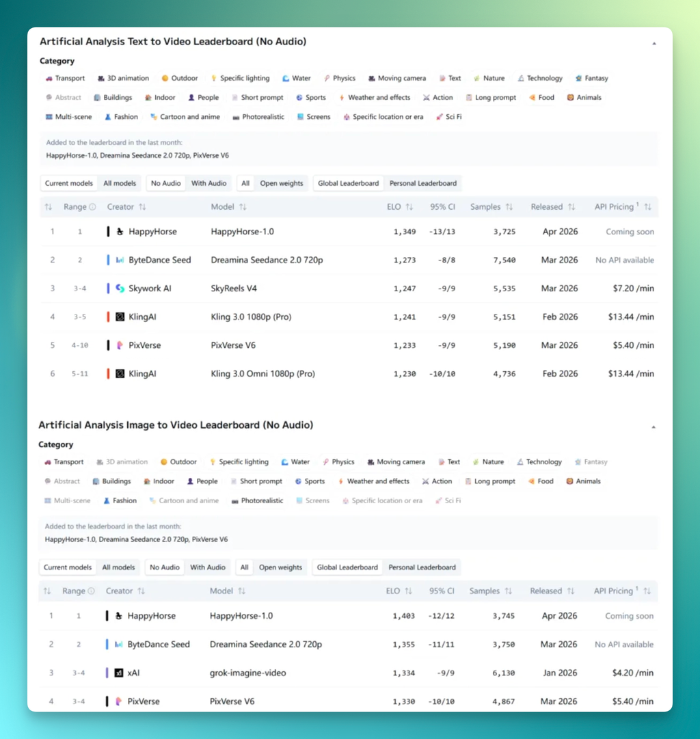Open grok-imagine-video model entry
The width and height of the screenshot is (700, 739).
pos(248,673)
